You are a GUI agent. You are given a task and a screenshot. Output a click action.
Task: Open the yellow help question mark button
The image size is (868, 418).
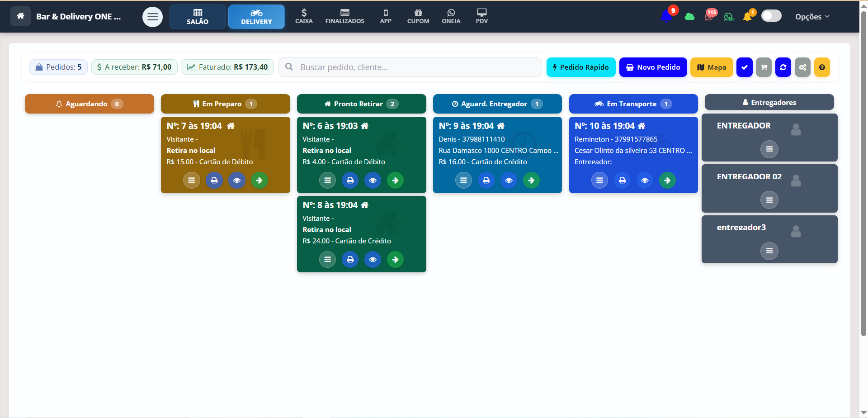[x=822, y=67]
